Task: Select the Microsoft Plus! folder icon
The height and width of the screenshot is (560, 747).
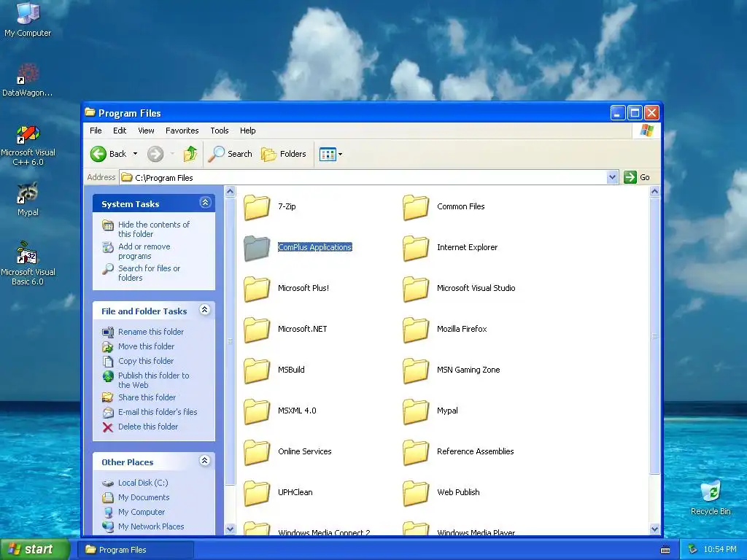Action: [257, 289]
